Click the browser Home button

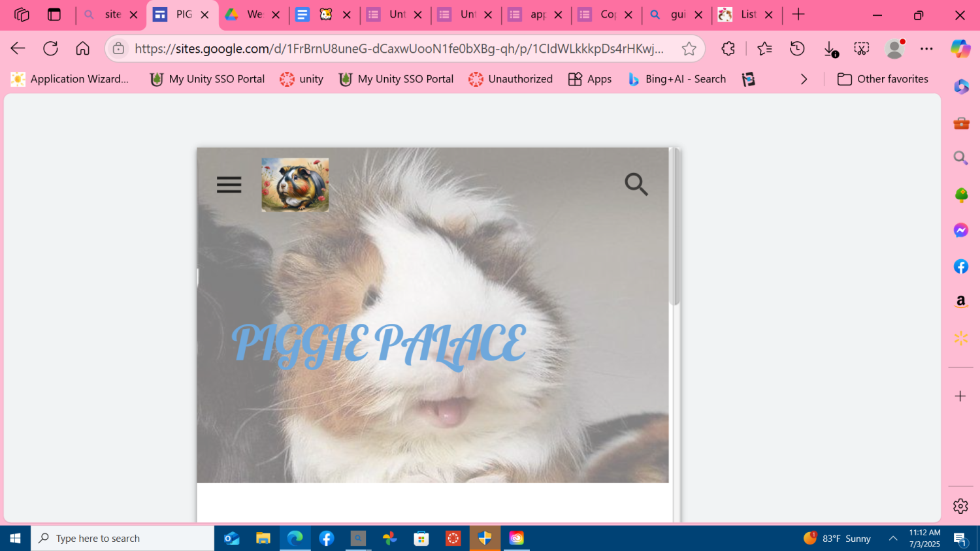(83, 48)
